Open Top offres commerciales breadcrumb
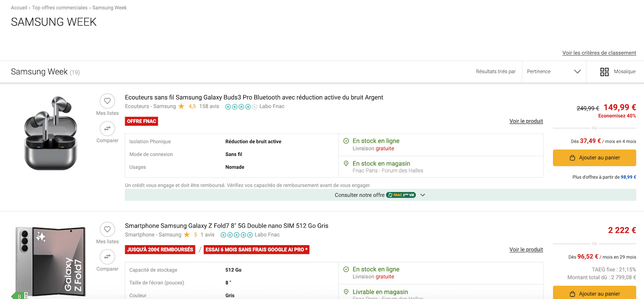The height and width of the screenshot is (299, 644). (x=60, y=8)
